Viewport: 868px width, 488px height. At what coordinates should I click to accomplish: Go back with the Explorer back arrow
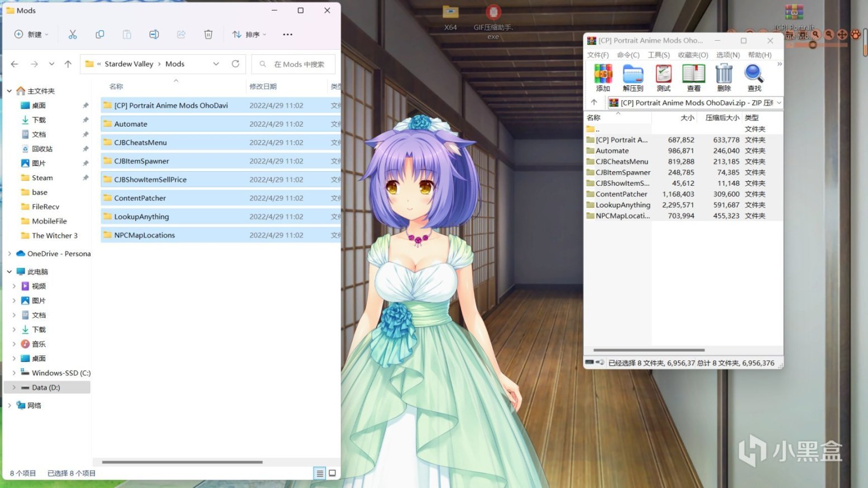(15, 64)
